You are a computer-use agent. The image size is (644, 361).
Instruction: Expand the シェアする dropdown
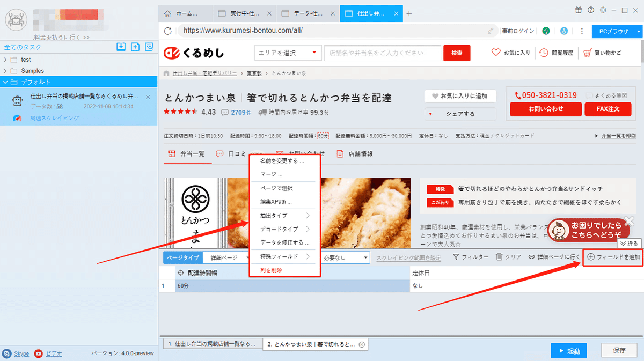[460, 114]
